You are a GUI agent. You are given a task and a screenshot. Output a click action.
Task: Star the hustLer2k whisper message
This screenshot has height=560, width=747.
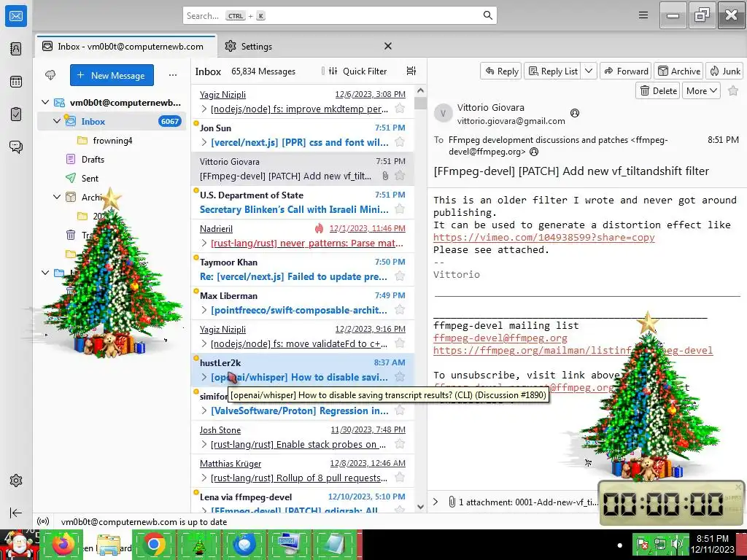400,377
